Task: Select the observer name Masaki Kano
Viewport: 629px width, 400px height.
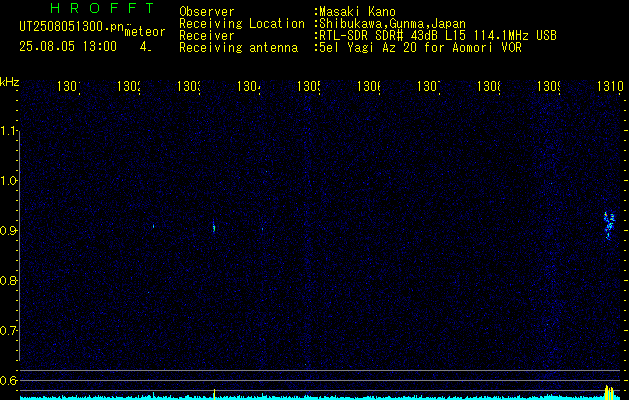Action: coord(357,12)
